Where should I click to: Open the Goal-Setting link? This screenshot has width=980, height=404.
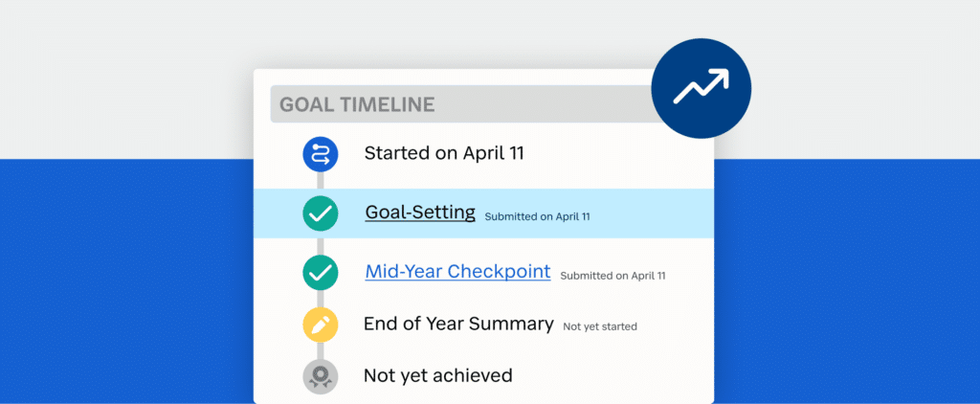point(420,213)
